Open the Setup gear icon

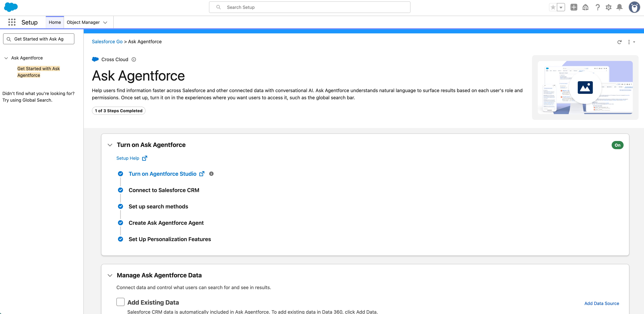608,7
